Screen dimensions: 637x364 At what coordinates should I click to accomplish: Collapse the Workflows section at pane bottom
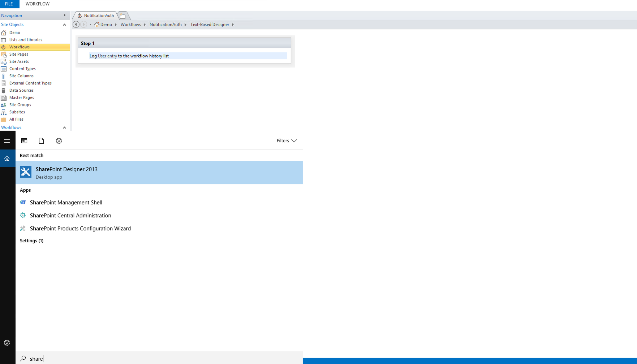coord(64,127)
